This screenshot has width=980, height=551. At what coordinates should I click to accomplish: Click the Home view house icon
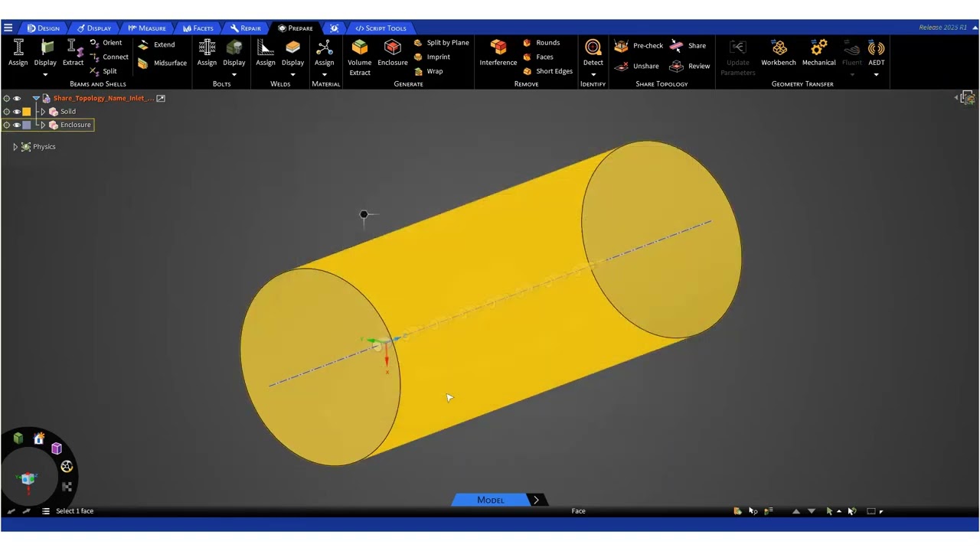click(39, 439)
